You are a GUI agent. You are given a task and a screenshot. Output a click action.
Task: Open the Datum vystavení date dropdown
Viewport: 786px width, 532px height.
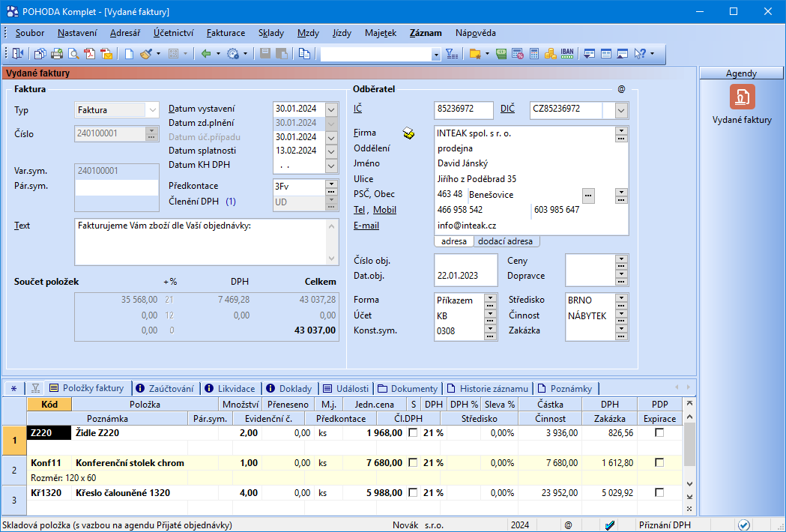pos(332,108)
